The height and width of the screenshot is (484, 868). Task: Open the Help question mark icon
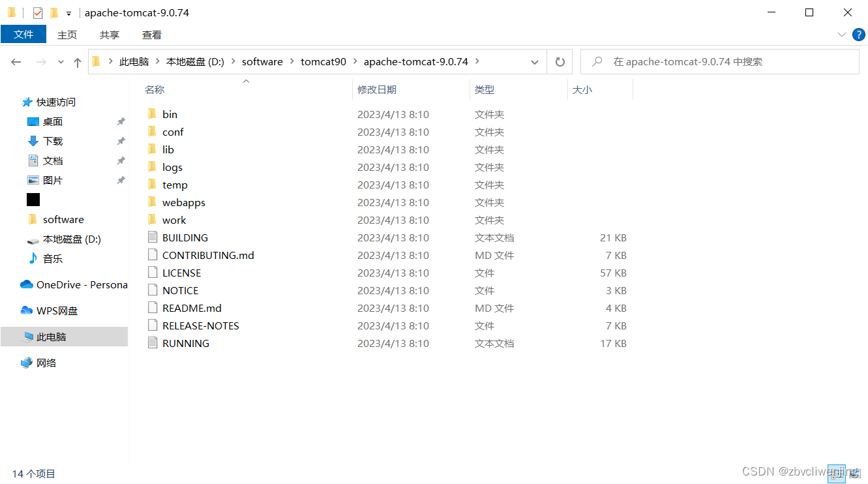(859, 35)
